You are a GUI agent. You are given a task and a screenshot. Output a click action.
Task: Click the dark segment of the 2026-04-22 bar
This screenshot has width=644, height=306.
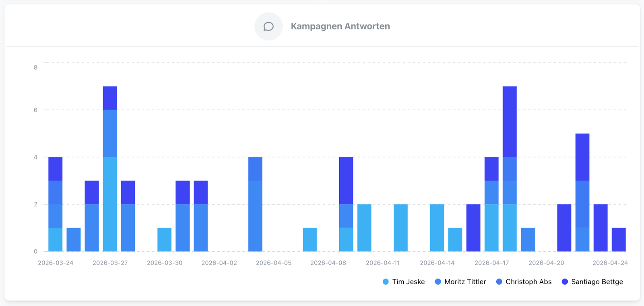(x=582, y=157)
